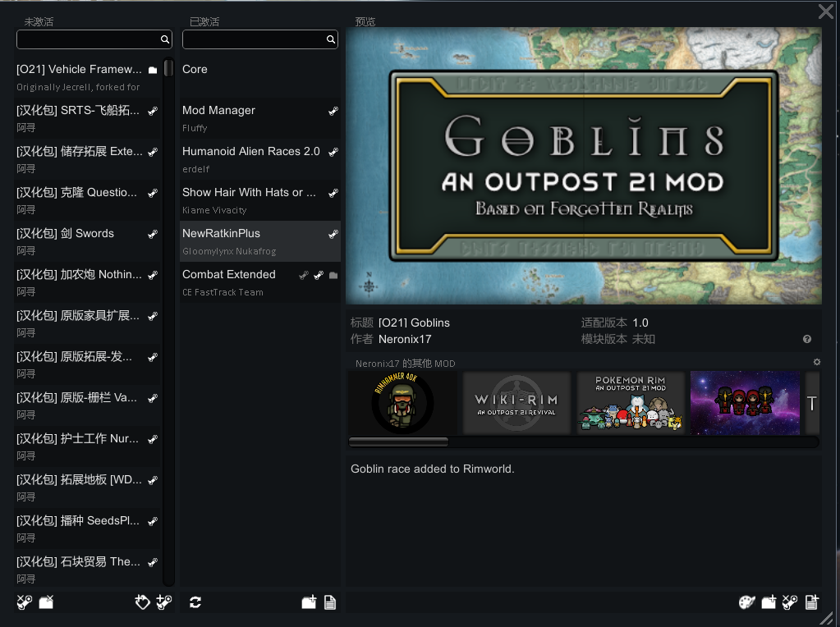
Task: Click the Steam unsubscribe icon below inactive list
Action: 25,602
